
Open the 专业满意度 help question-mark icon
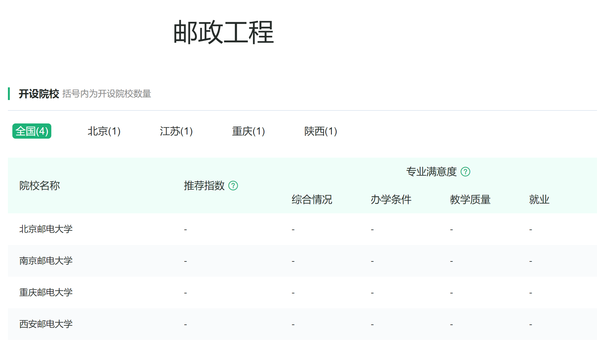[x=465, y=172]
